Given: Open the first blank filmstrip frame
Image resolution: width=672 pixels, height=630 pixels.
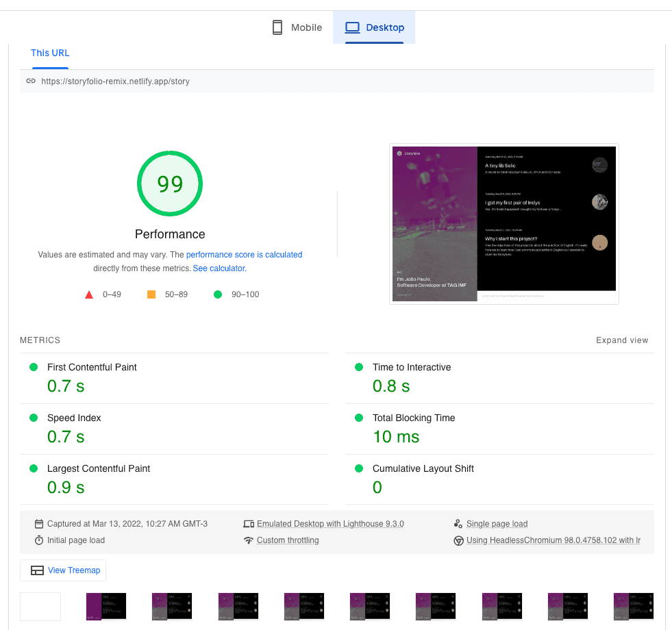Looking at the screenshot, I should click(40, 607).
